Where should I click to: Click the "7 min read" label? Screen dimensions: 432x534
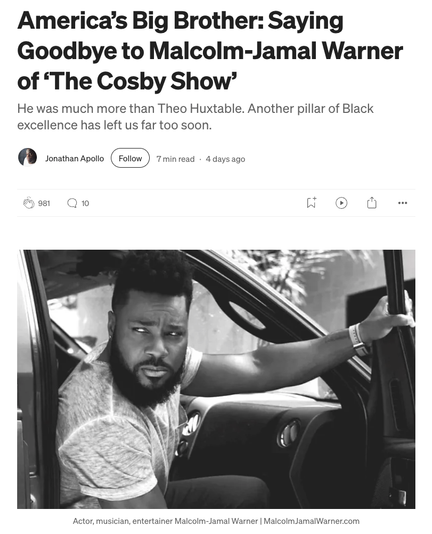pos(175,159)
